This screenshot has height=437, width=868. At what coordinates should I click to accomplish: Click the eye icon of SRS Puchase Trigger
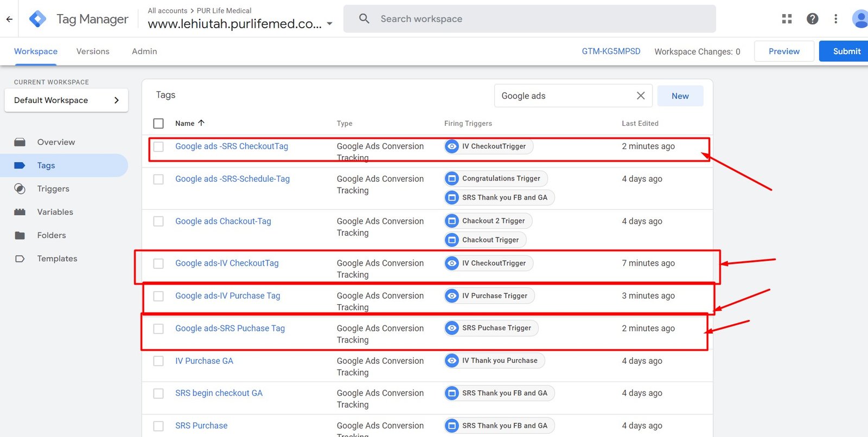pos(452,328)
